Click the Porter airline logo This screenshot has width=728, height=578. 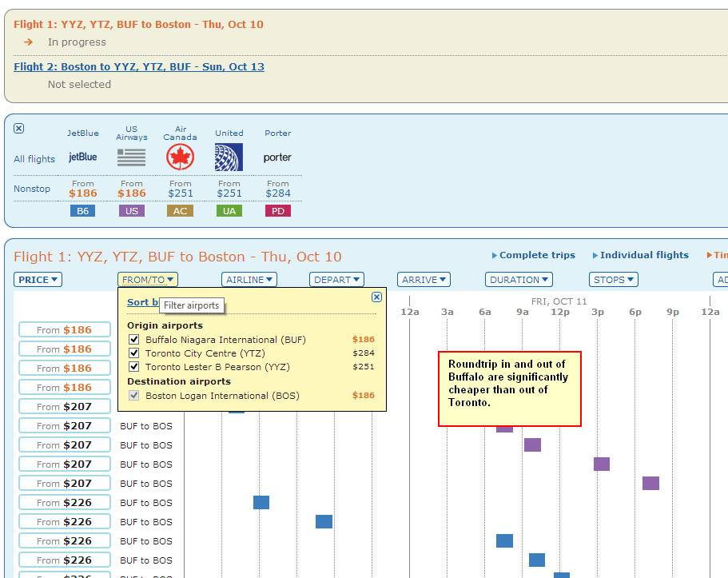click(277, 157)
